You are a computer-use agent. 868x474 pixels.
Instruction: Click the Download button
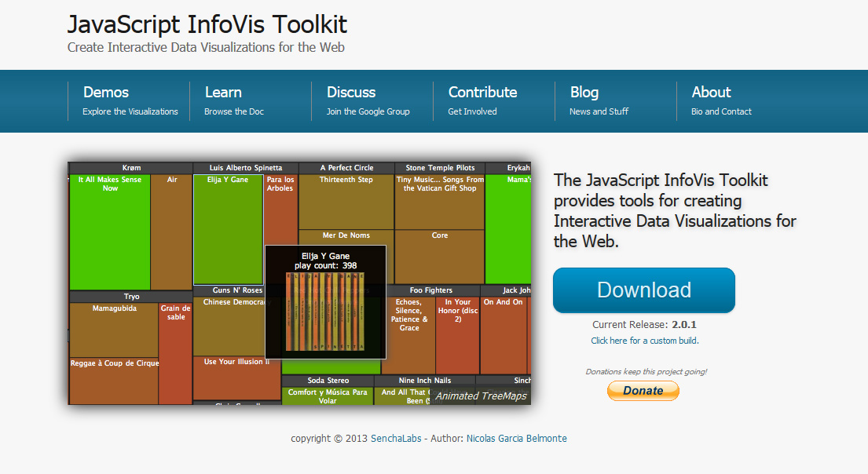point(643,290)
